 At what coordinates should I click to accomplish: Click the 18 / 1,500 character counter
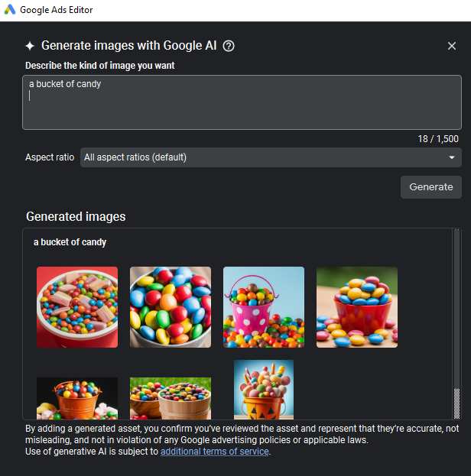(x=438, y=138)
